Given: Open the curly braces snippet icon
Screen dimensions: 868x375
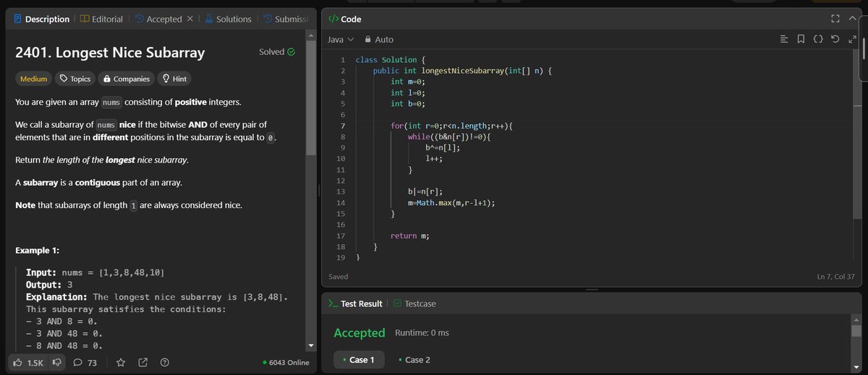Looking at the screenshot, I should (x=817, y=39).
